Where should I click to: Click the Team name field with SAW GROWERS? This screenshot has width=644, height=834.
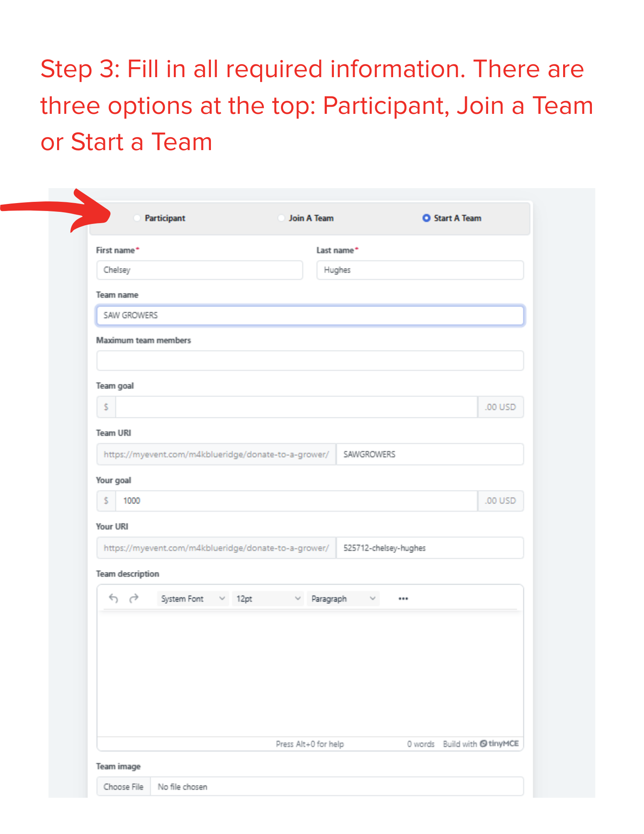click(x=310, y=315)
